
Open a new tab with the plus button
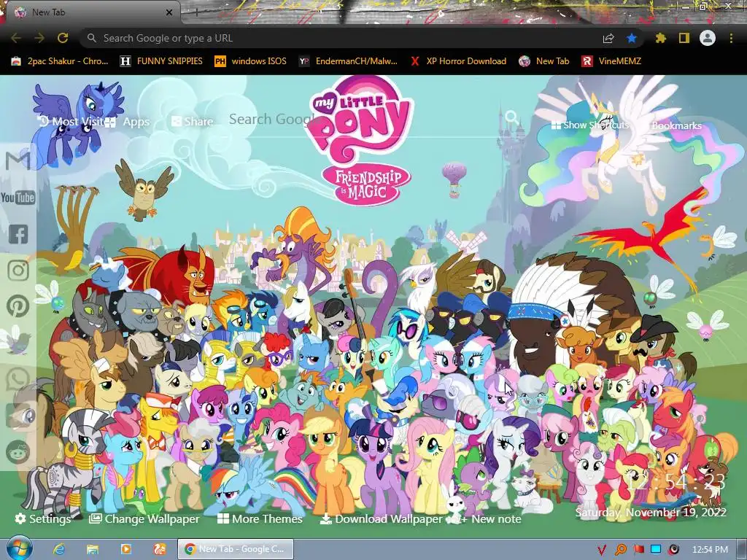click(x=196, y=12)
